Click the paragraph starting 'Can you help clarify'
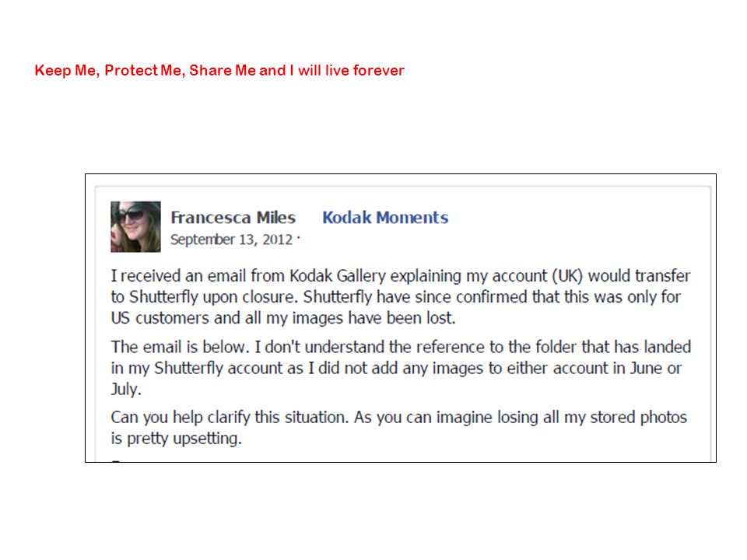 coord(398,428)
